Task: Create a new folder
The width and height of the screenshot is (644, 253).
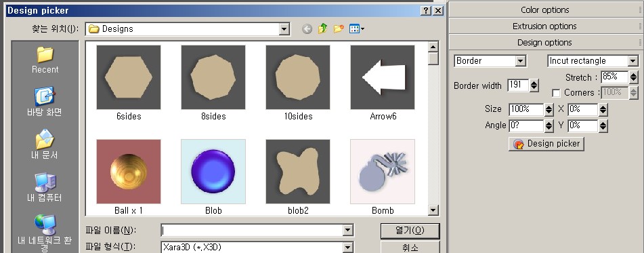Action: pyautogui.click(x=339, y=28)
